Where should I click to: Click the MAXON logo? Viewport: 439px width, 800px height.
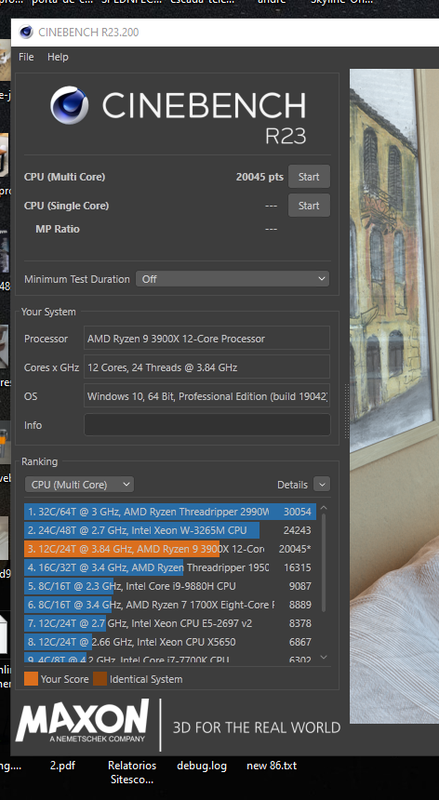click(x=82, y=720)
